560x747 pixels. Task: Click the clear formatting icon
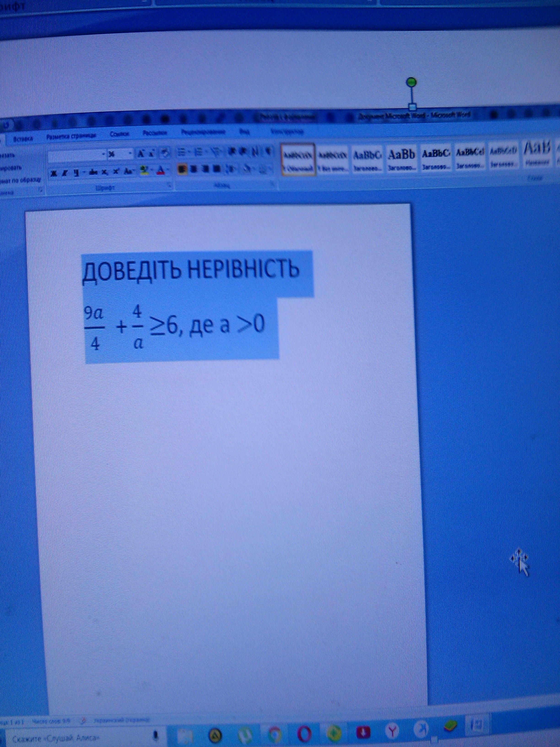[x=165, y=153]
